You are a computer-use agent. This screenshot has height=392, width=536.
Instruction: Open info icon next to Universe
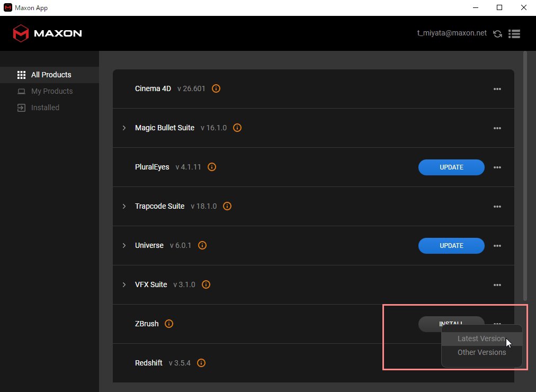pyautogui.click(x=202, y=245)
